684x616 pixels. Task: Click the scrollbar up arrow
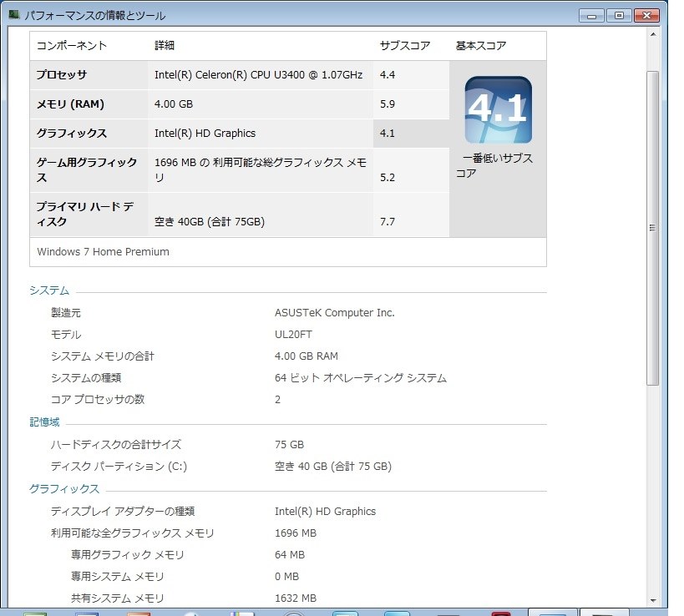[x=652, y=34]
